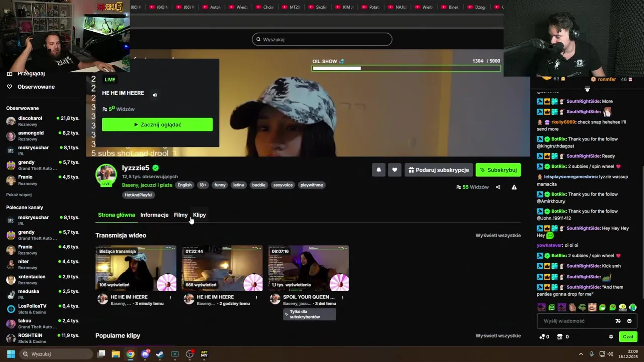Click the microphone icon in system tray
Screen dimensions: 644x362
coord(591,354)
